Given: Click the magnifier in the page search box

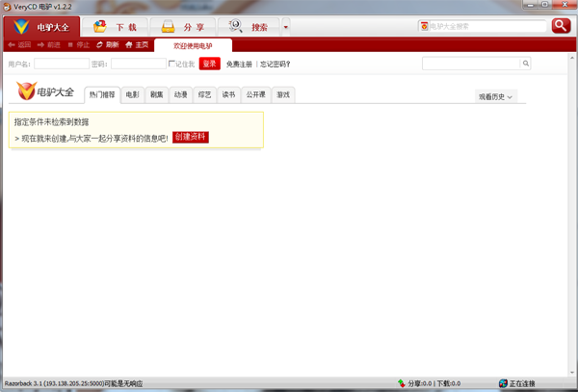Looking at the screenshot, I should point(526,64).
